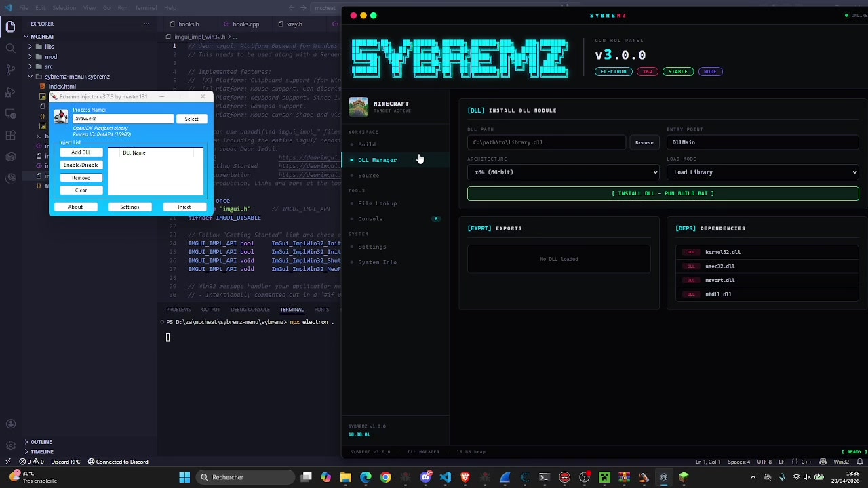Open VS Code Search activity icon

pos(10,48)
